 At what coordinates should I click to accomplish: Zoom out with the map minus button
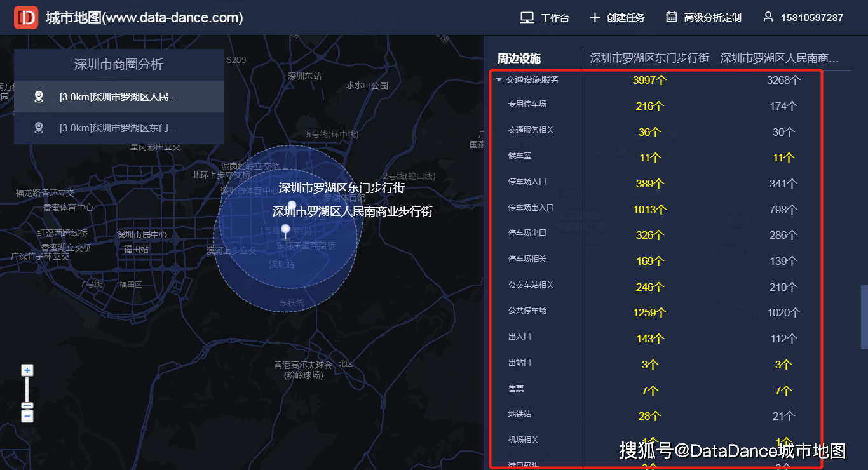(27, 416)
